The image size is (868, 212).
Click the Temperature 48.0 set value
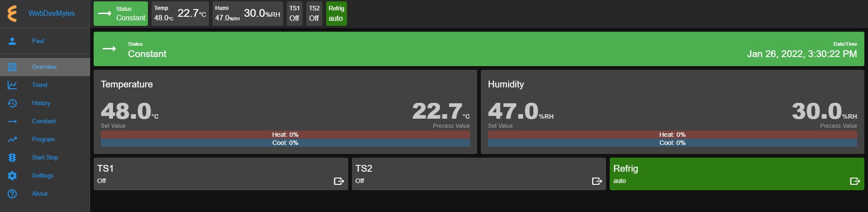130,111
